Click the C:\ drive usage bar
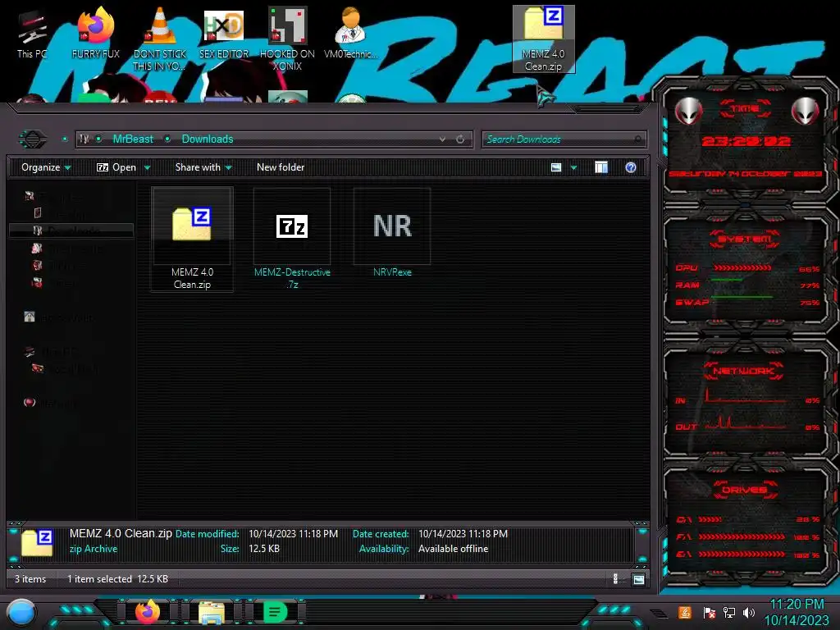The image size is (840, 630). click(710, 519)
